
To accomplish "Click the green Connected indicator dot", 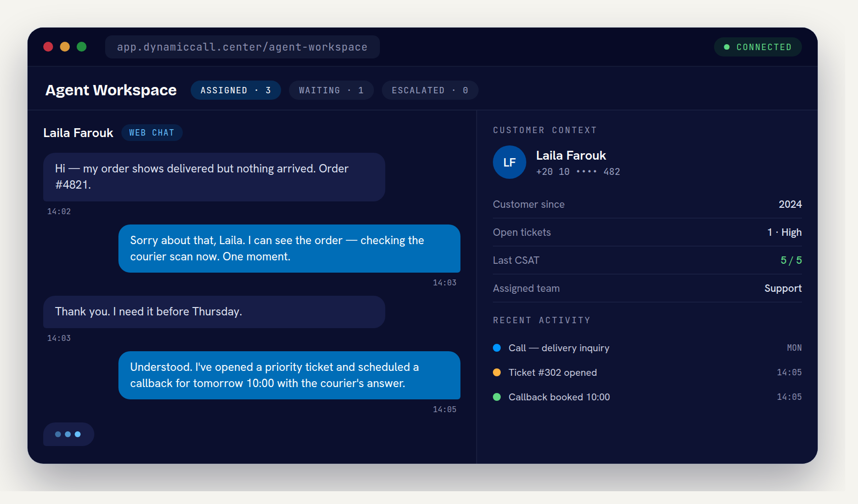I will 727,47.
